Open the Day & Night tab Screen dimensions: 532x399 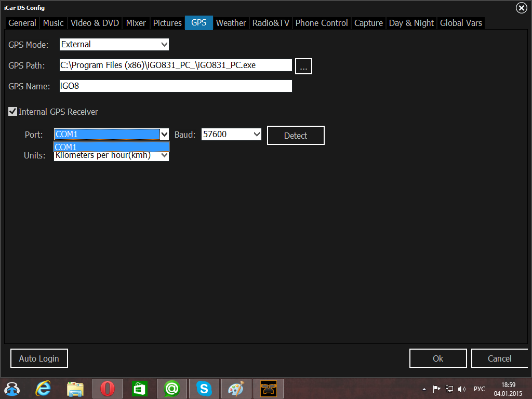(411, 23)
